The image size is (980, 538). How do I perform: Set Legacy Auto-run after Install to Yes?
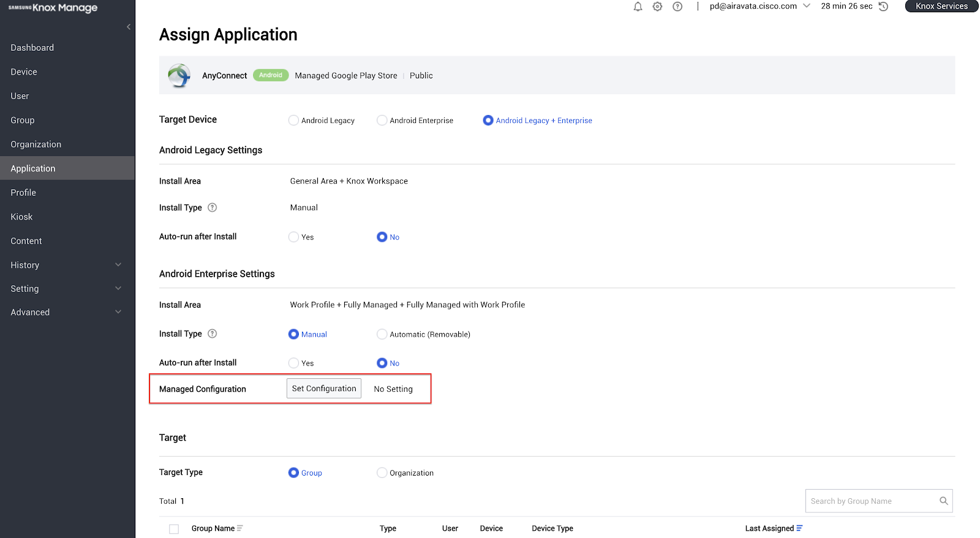point(293,237)
